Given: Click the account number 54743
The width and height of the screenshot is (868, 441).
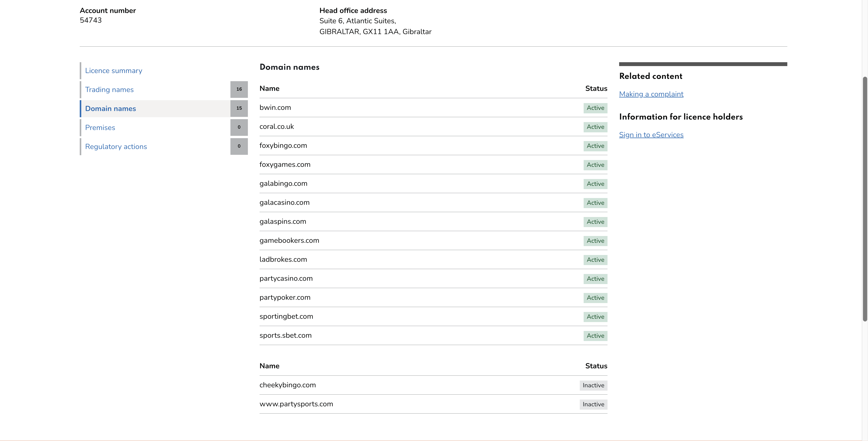Looking at the screenshot, I should tap(91, 20).
